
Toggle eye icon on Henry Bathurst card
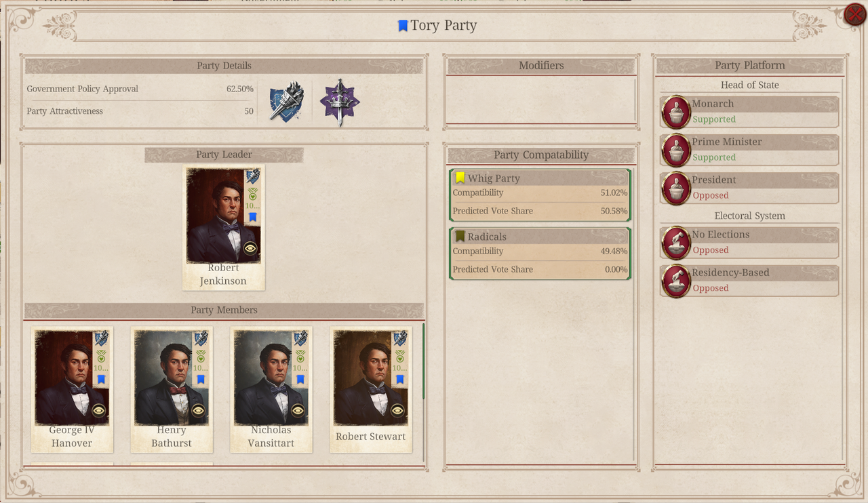point(198,411)
